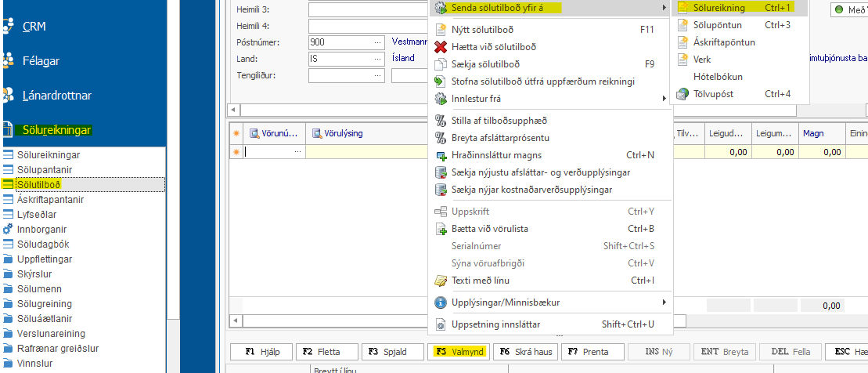Click the Upplýsingar/Minnisbækur info icon
The height and width of the screenshot is (373, 868).
(439, 302)
